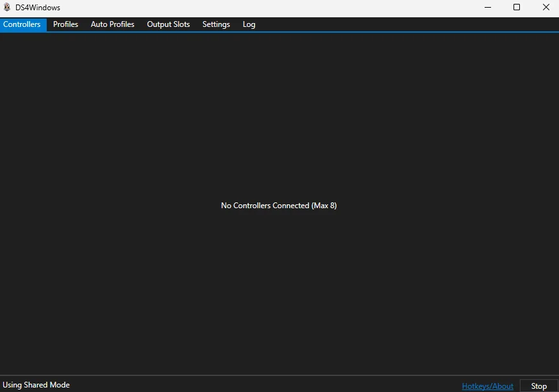Open the Settings tab
This screenshot has width=559, height=392.
pyautogui.click(x=217, y=24)
